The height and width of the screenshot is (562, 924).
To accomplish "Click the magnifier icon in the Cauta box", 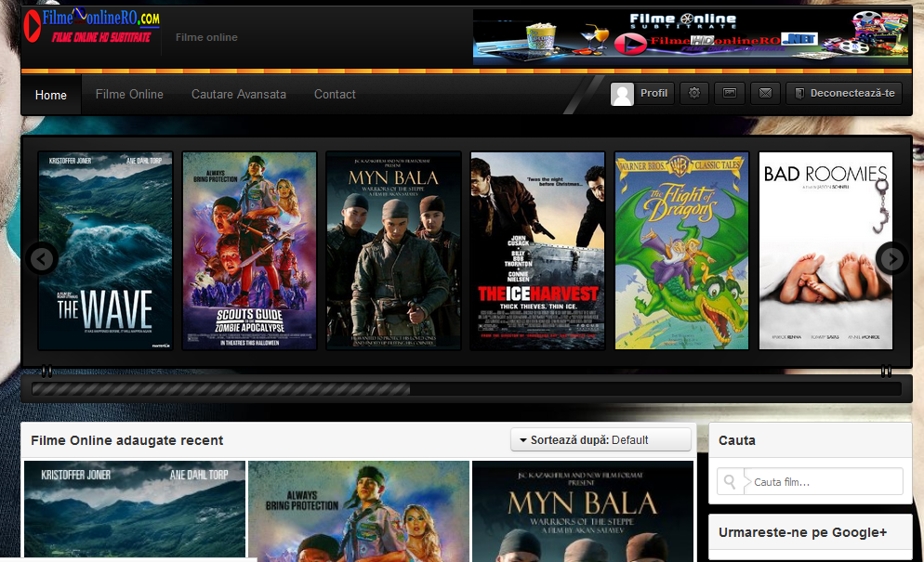I will click(x=730, y=482).
